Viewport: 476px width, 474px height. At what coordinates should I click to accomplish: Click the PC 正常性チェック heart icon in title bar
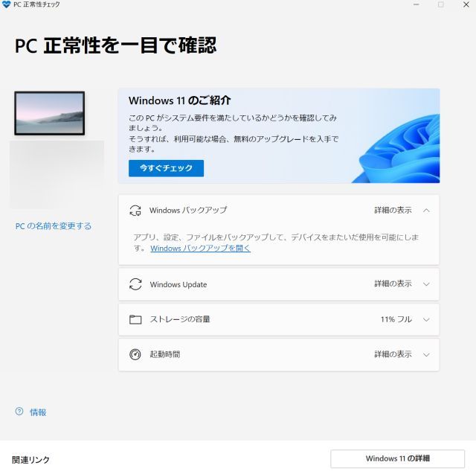pos(6,4)
